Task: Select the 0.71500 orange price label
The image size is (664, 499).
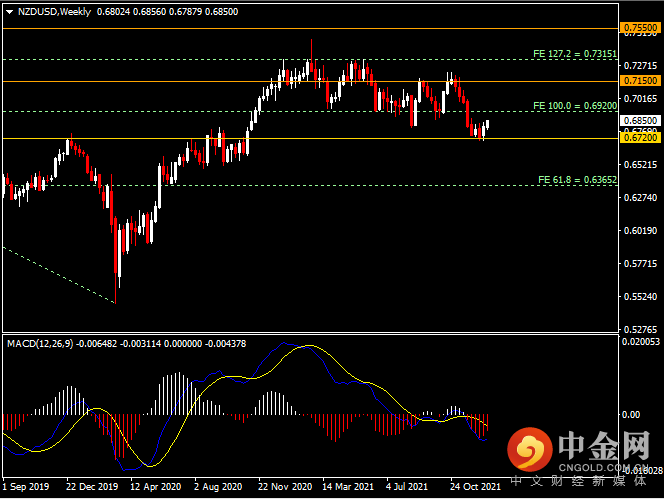Action: pos(640,80)
